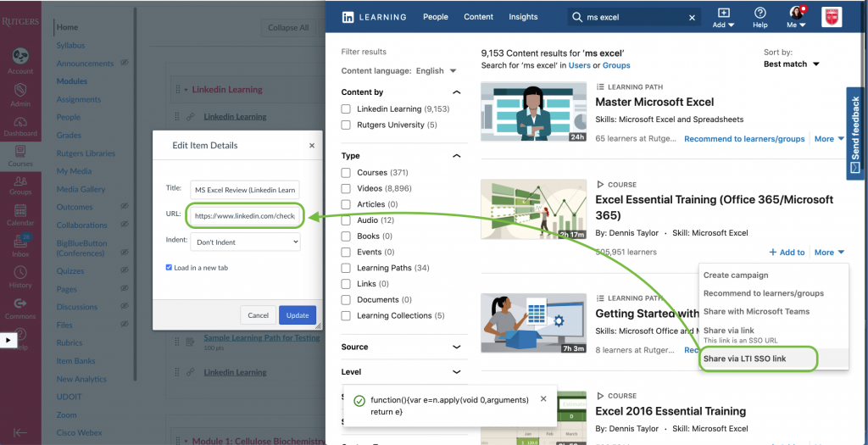
Task: Open the Indent Don't Indent dropdown
Action: pyautogui.click(x=245, y=242)
